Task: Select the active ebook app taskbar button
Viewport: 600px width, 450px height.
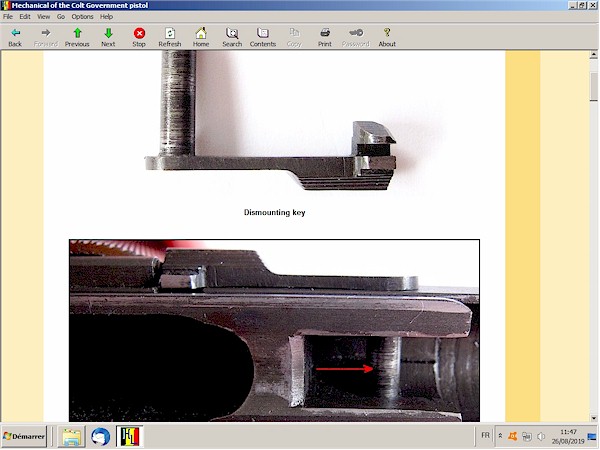Action: [130, 436]
